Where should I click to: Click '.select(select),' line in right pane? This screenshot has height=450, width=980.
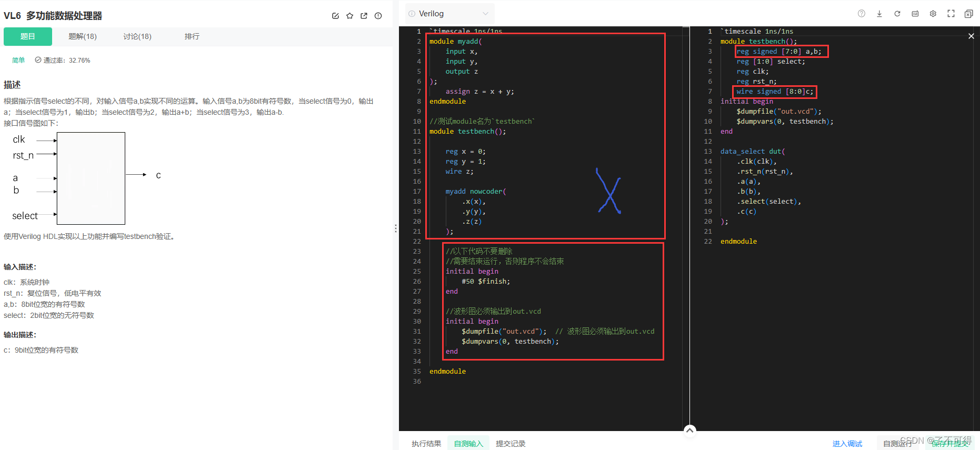click(x=769, y=202)
